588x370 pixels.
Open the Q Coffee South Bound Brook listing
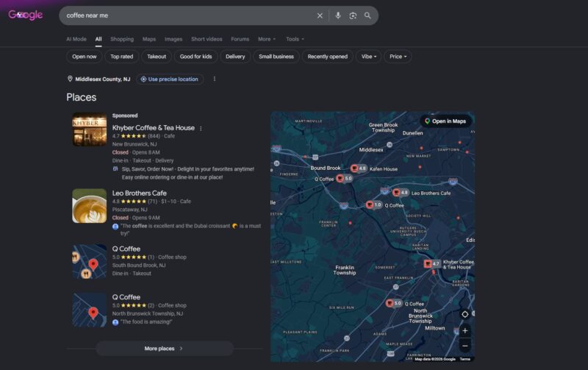coord(126,249)
